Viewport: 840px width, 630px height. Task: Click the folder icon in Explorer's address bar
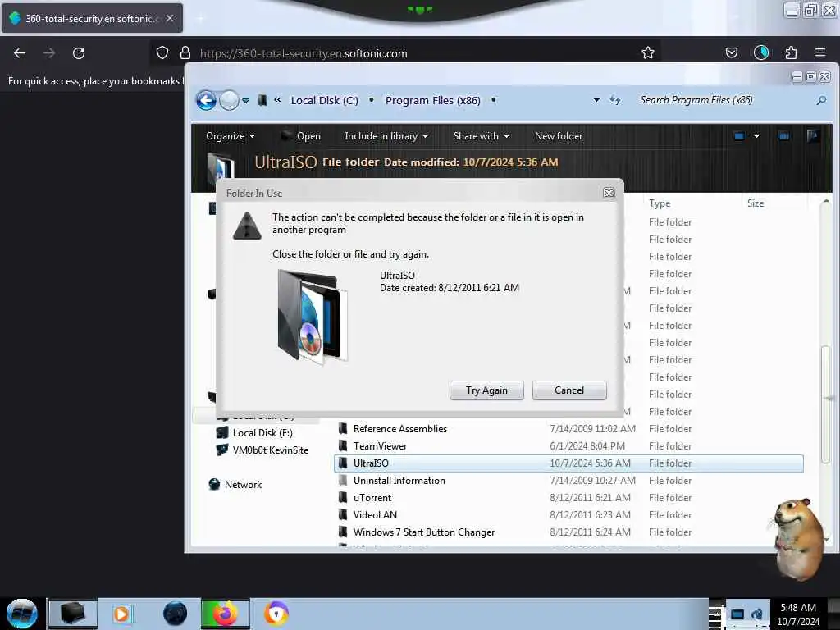pos(262,100)
